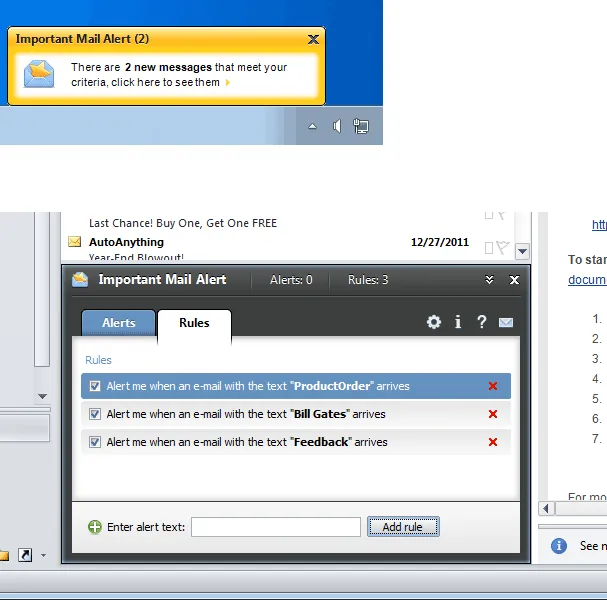
Task: Select the Rules tab
Action: pos(194,323)
